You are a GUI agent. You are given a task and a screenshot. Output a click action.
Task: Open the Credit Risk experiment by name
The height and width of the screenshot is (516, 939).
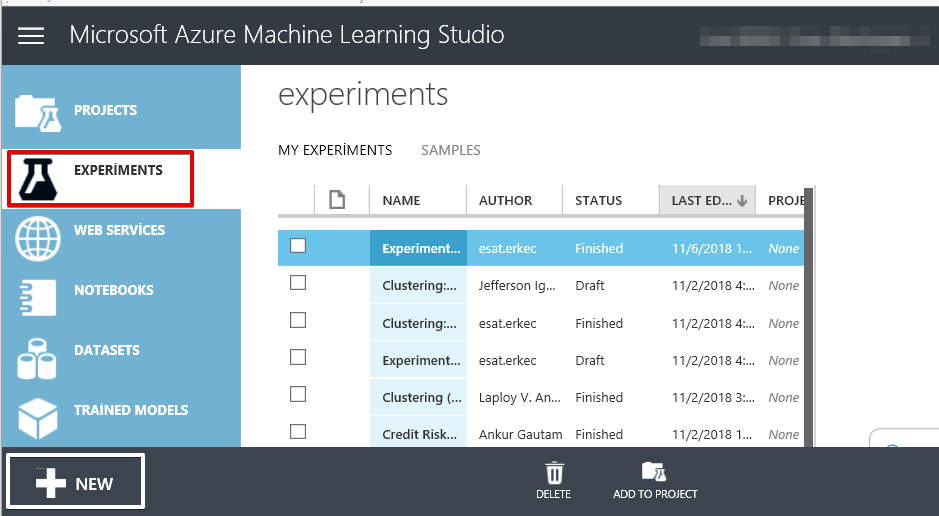[419, 435]
